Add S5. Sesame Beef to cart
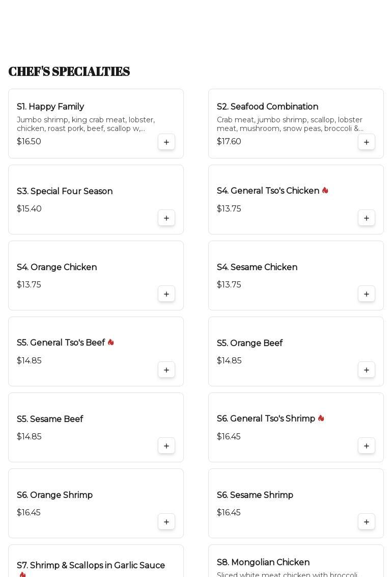This screenshot has width=392, height=577. pyautogui.click(x=166, y=446)
